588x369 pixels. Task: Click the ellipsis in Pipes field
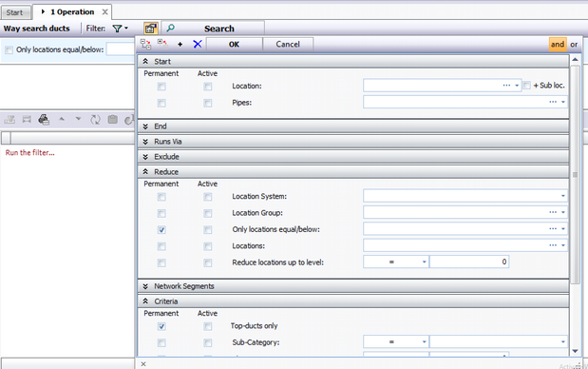[x=553, y=102]
